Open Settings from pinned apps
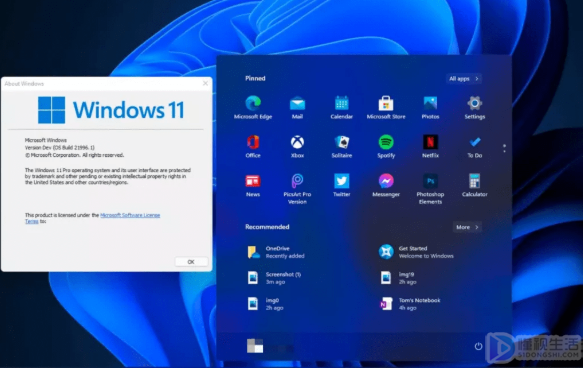 click(x=475, y=107)
